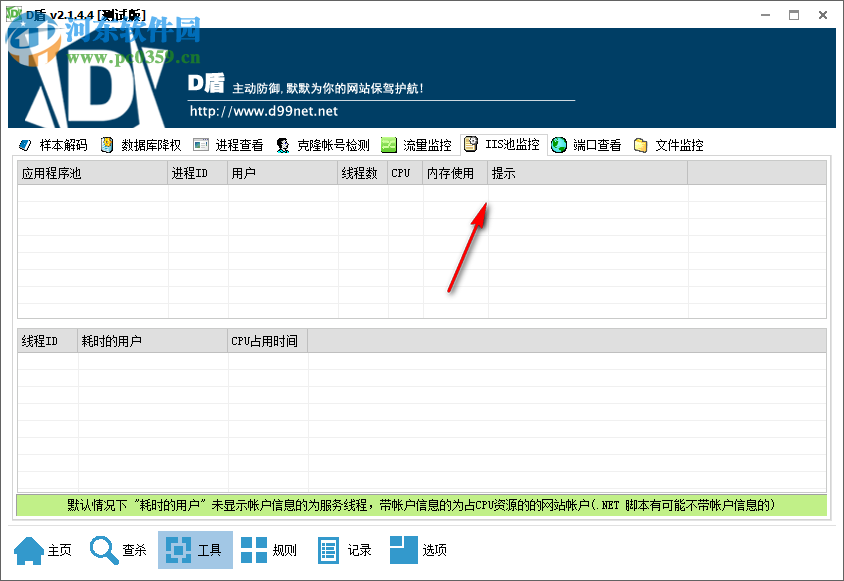Maximize the D盾 window

(x=794, y=15)
